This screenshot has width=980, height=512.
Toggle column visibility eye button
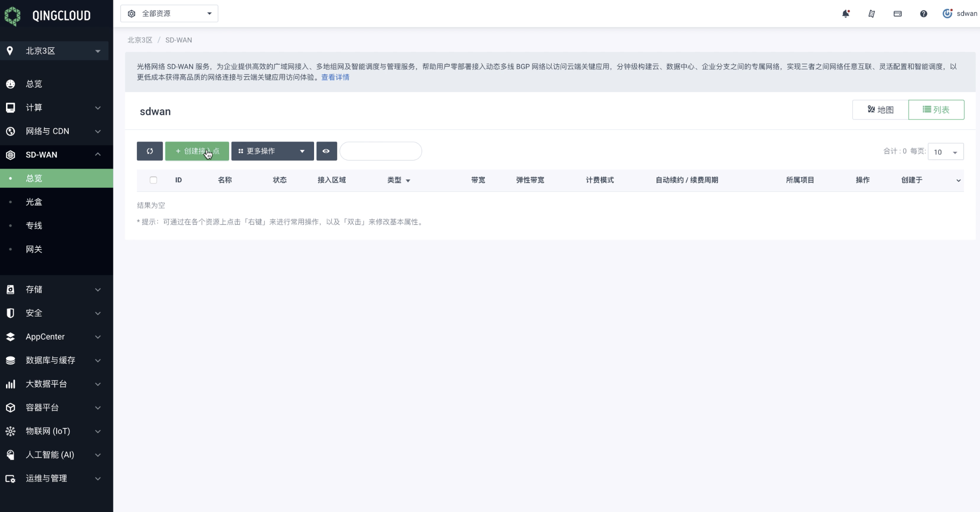point(327,151)
